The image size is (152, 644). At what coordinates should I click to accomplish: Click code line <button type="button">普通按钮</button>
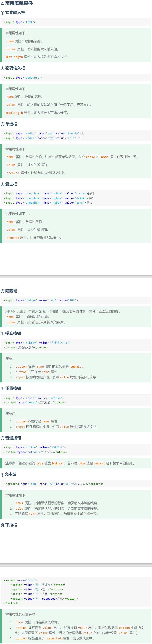point(36,452)
